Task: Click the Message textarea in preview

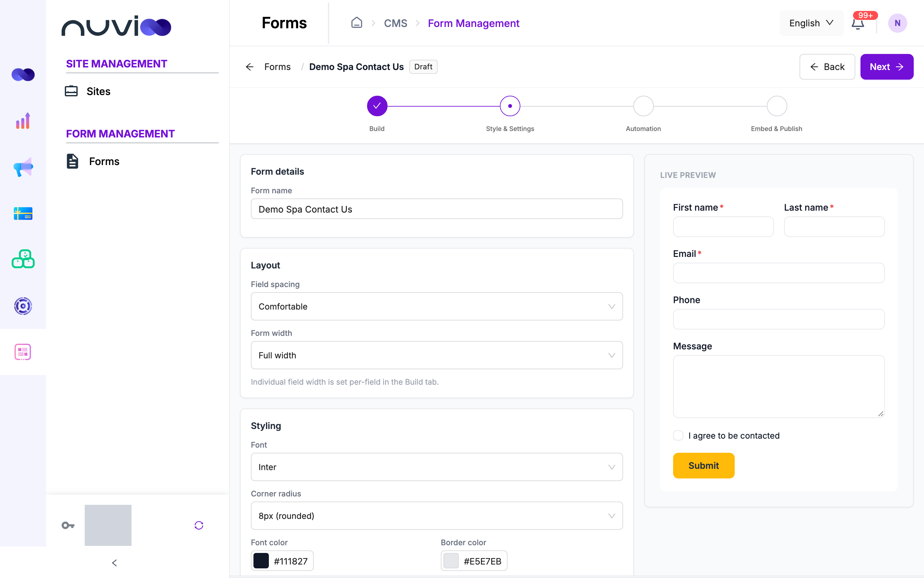Action: click(779, 387)
